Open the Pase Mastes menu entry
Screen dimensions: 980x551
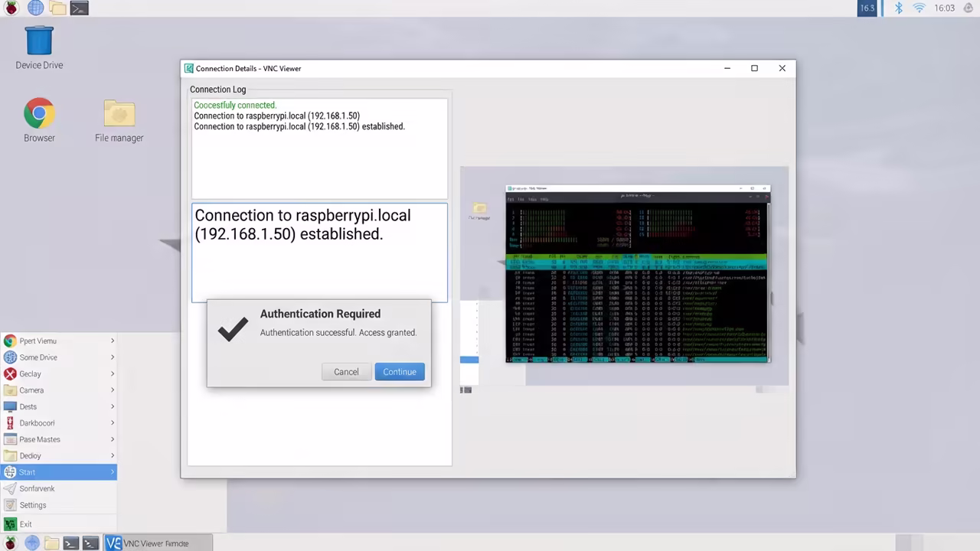[x=58, y=439]
